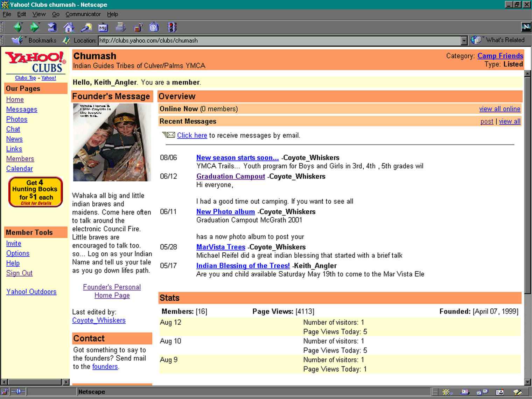
Task: Click in the Location URL field
Action: (x=279, y=41)
